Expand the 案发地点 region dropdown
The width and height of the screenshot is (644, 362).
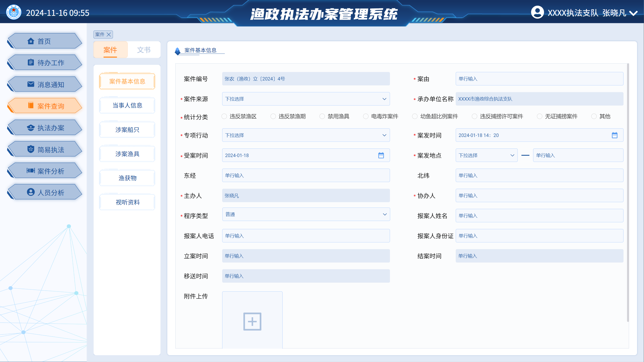[x=486, y=155]
